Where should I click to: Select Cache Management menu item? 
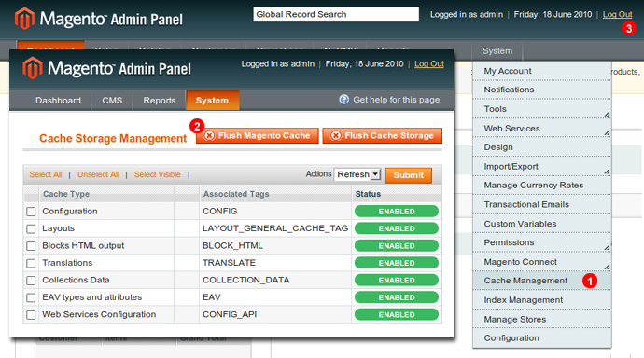[x=541, y=281]
